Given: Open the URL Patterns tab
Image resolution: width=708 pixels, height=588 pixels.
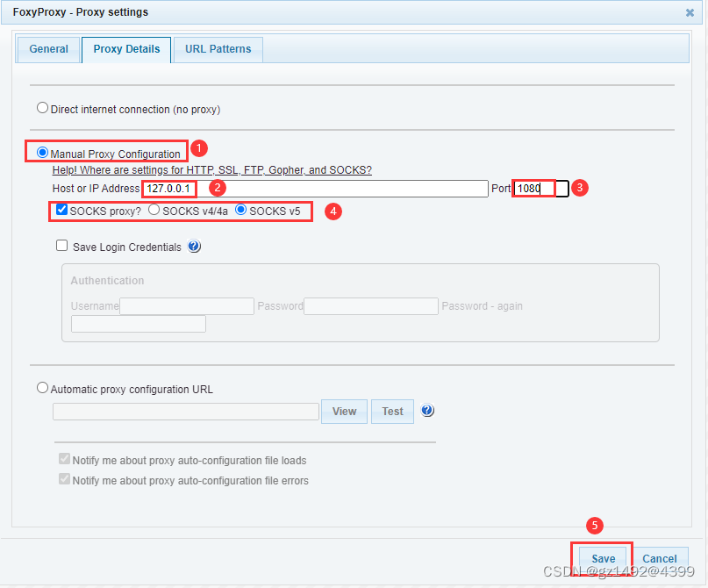Looking at the screenshot, I should coord(218,49).
